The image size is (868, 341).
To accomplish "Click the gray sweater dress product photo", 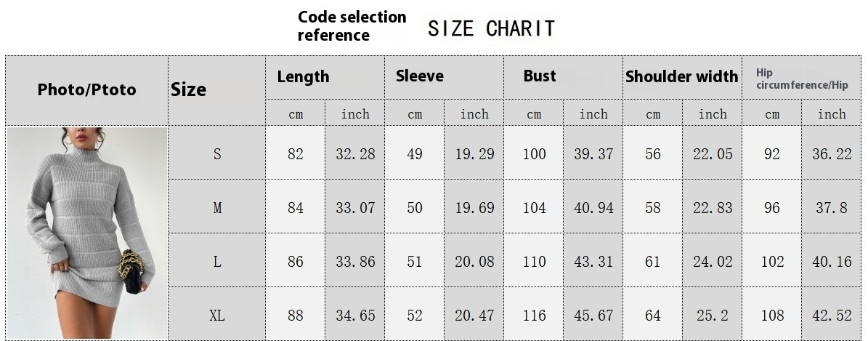I will click(x=87, y=233).
